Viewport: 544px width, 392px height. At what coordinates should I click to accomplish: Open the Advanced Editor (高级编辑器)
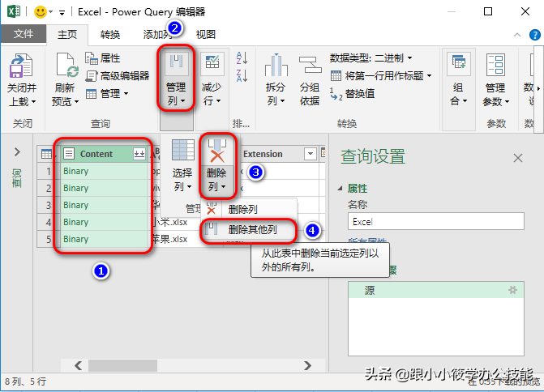tap(118, 76)
